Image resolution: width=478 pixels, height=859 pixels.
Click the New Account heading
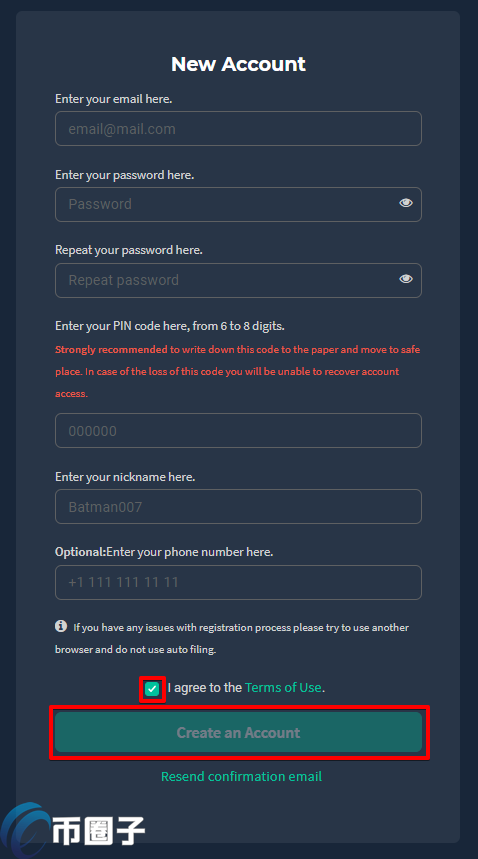(239, 64)
